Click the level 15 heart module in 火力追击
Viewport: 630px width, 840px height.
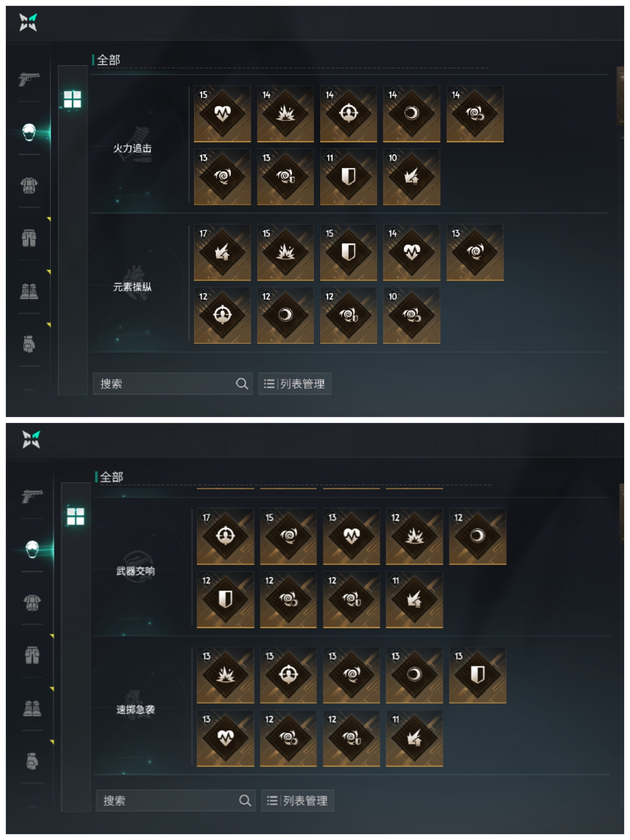coord(222,113)
